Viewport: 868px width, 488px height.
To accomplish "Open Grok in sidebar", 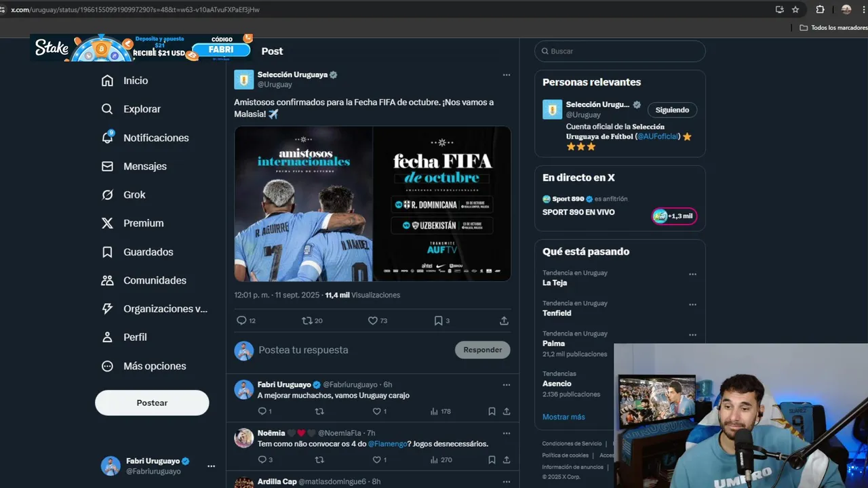I will point(123,195).
